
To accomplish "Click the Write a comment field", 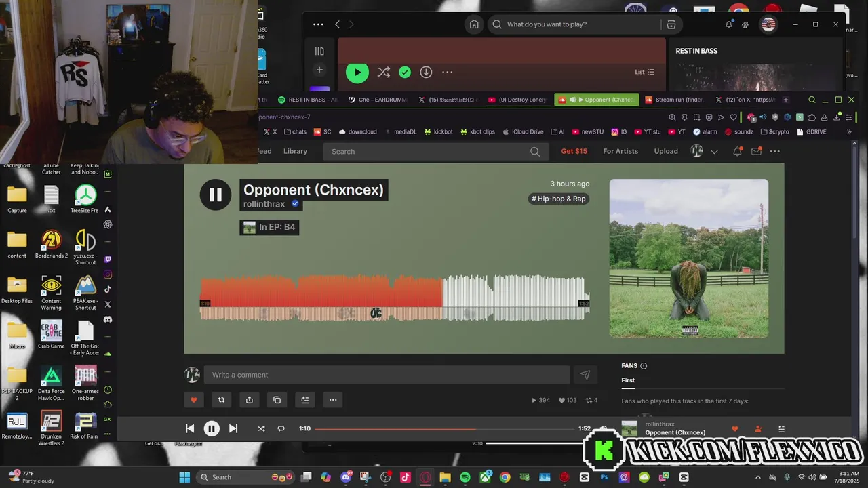I will (387, 375).
